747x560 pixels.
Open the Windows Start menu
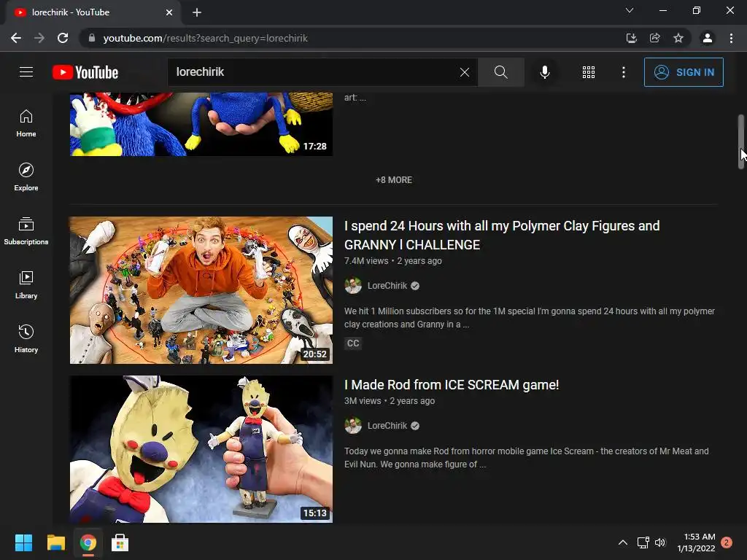23,542
